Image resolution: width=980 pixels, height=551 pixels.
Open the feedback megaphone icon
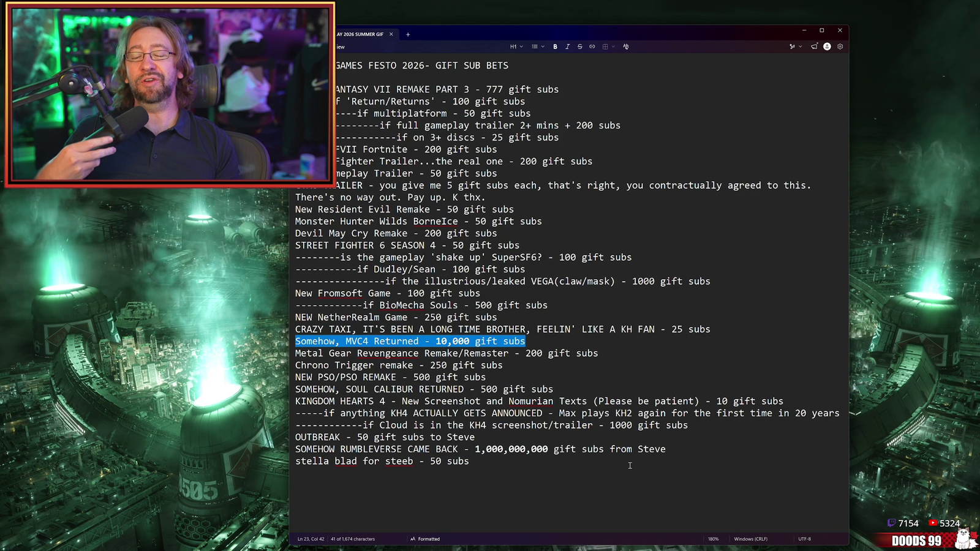coord(814,47)
